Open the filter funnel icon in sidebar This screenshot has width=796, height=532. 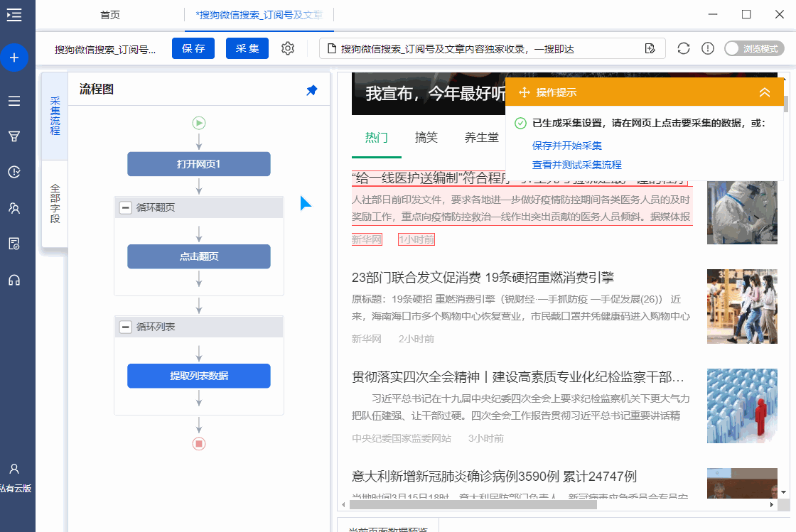click(14, 136)
